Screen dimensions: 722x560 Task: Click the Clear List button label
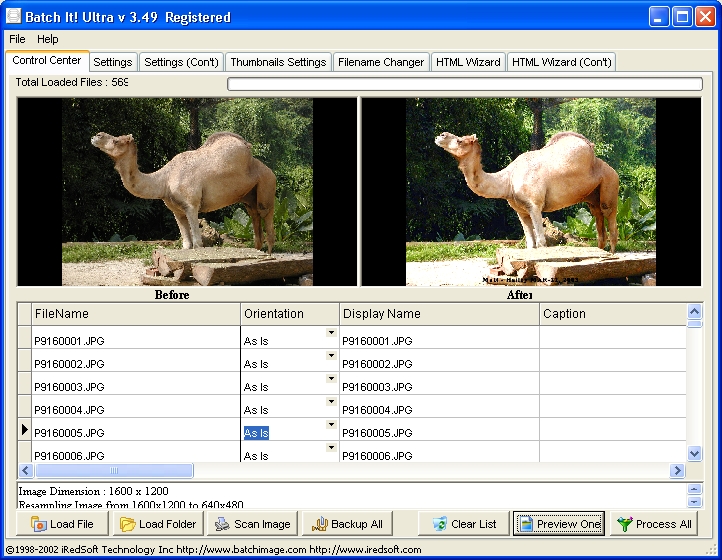[473, 524]
